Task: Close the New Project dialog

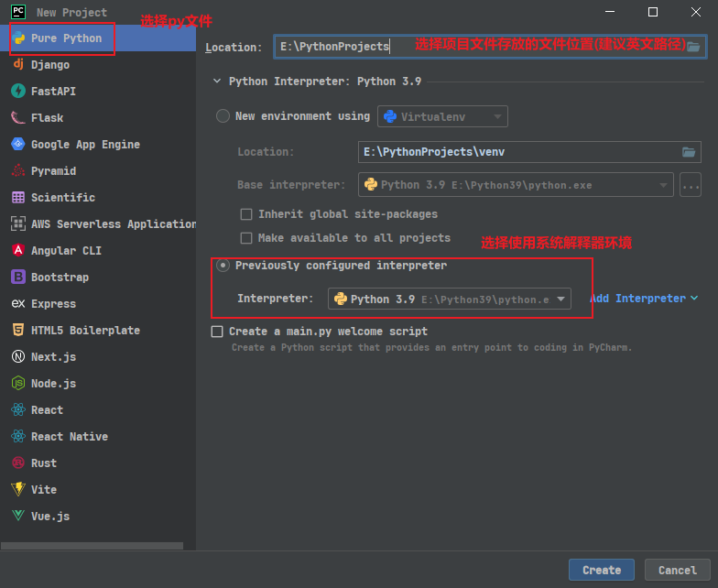Action: click(x=696, y=12)
